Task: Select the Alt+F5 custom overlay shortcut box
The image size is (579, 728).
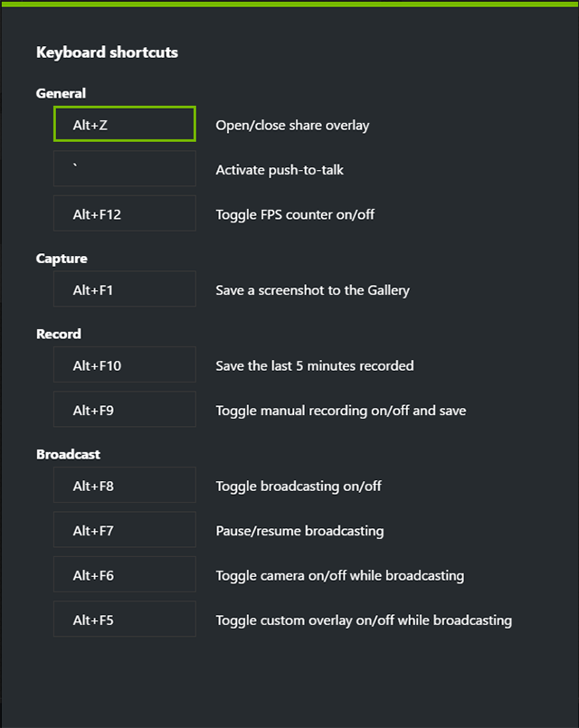Action: (124, 619)
